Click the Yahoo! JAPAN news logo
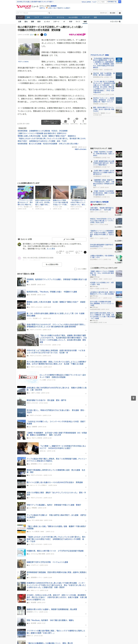The image size is (138, 644). [27, 7]
